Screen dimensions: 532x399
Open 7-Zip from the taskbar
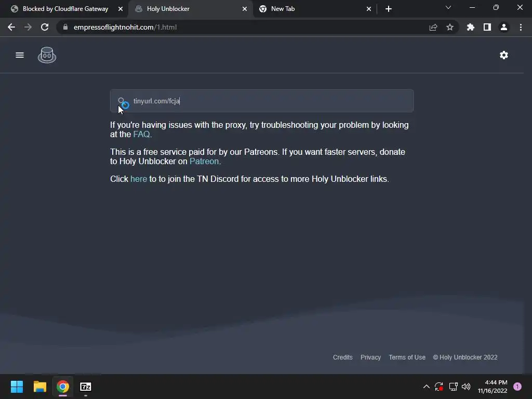pyautogui.click(x=86, y=387)
